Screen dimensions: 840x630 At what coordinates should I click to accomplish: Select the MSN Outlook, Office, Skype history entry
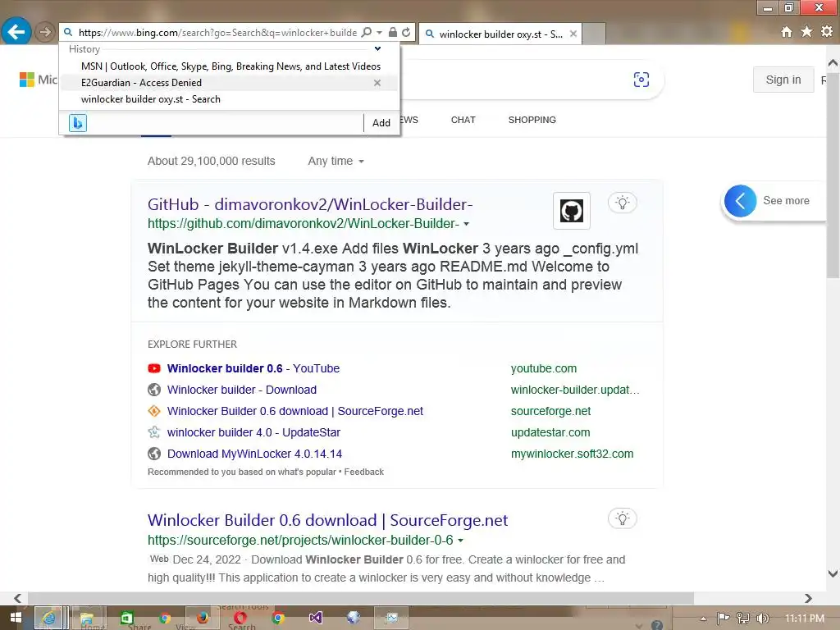[231, 66]
